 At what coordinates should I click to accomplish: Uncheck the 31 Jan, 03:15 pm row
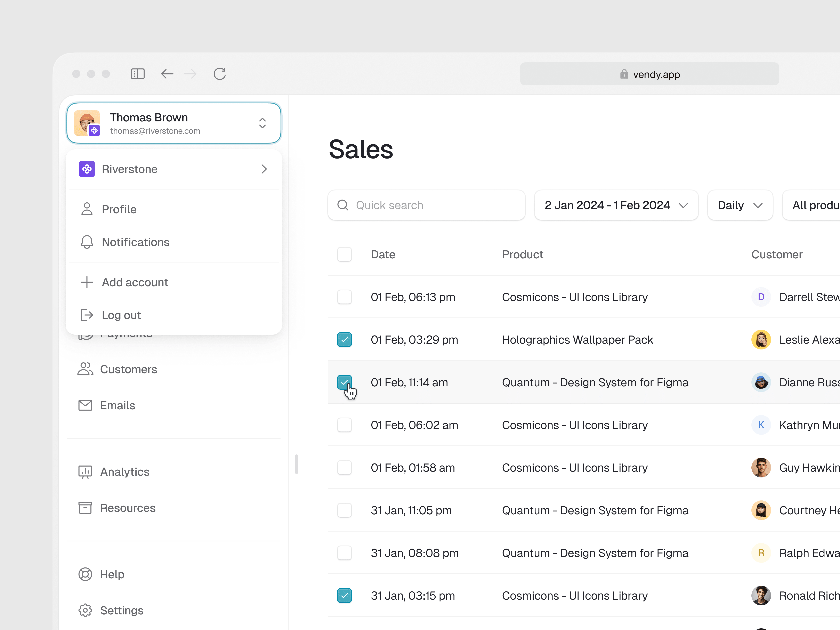345,595
